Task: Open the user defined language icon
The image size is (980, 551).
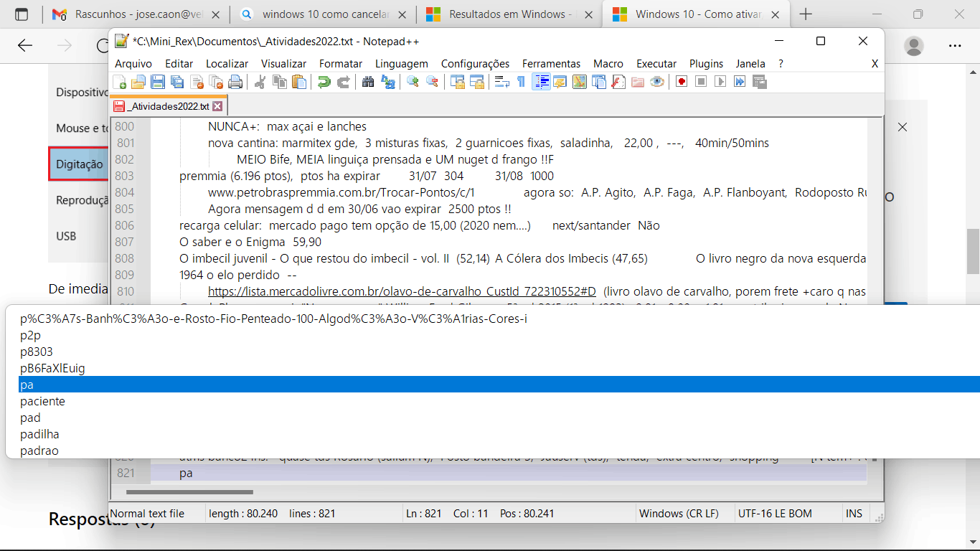Action: click(560, 82)
